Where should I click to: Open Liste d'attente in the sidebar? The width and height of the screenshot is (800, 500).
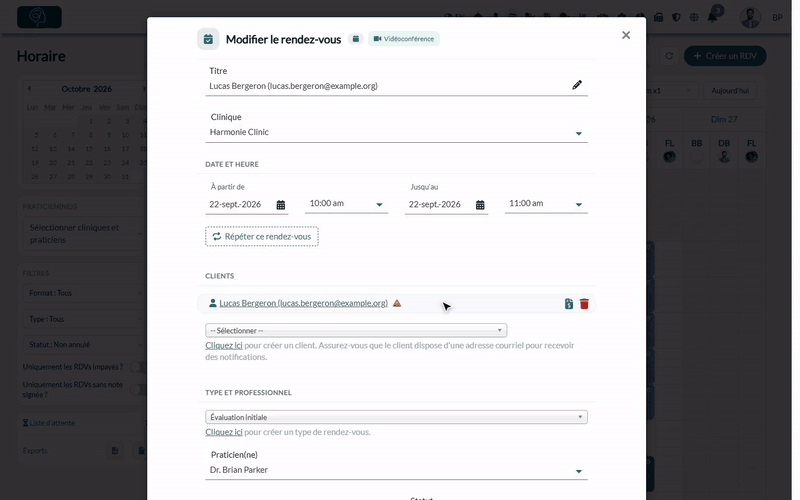[x=49, y=423]
